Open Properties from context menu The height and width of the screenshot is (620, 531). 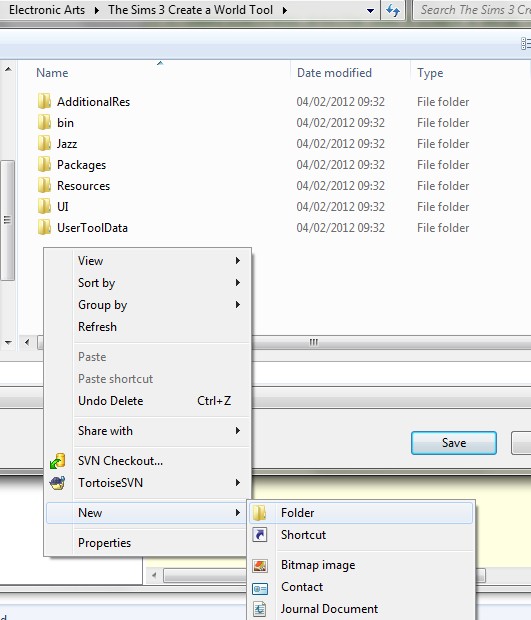148,542
